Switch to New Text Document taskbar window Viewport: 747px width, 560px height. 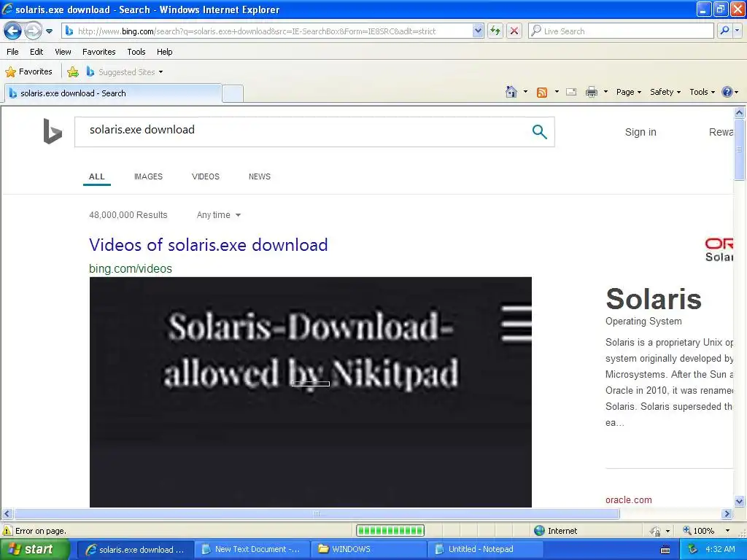click(252, 550)
